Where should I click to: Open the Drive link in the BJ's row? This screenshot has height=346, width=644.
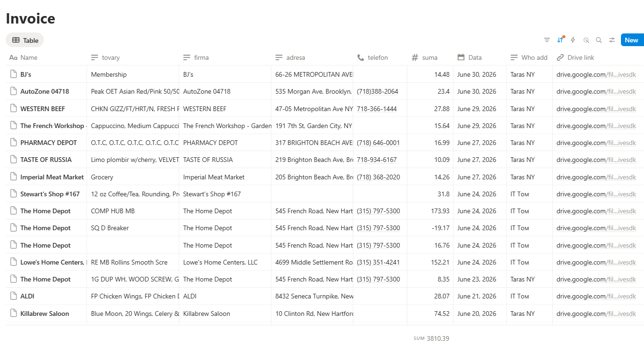click(x=596, y=74)
